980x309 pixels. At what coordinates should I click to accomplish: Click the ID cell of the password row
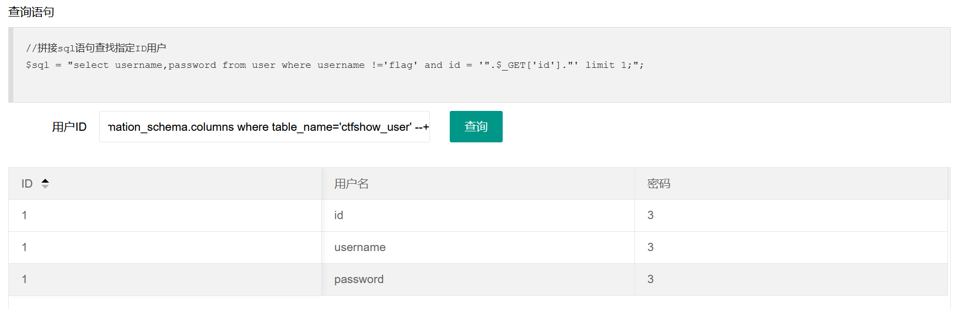tap(24, 279)
